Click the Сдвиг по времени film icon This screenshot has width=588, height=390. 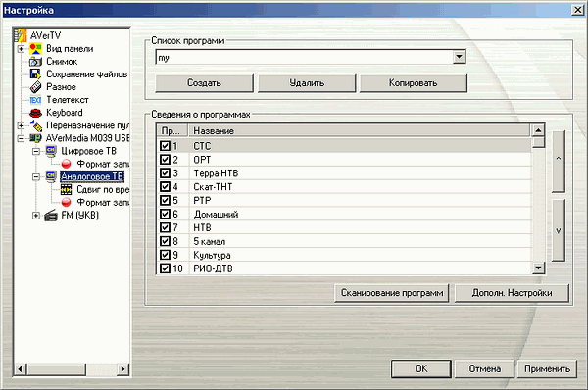(x=66, y=189)
